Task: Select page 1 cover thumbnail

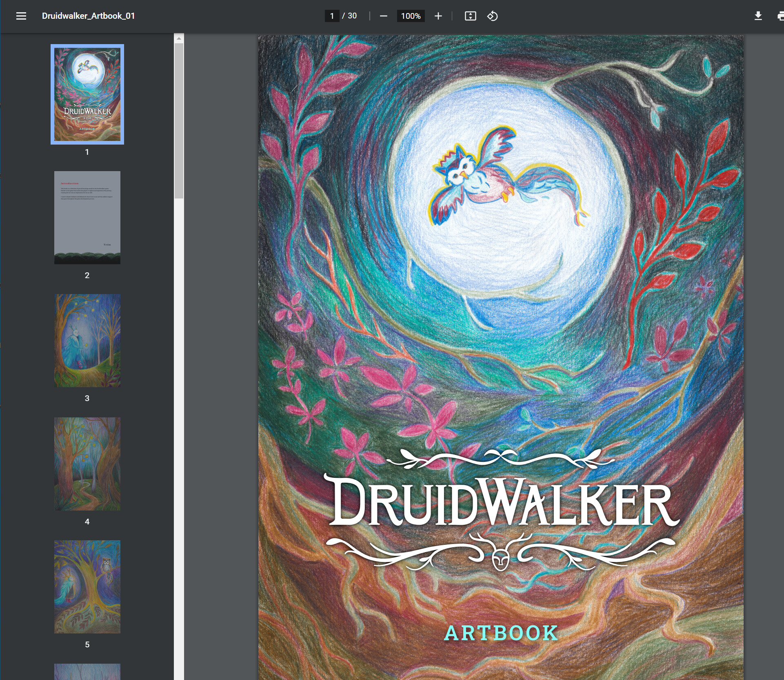Action: pyautogui.click(x=87, y=94)
